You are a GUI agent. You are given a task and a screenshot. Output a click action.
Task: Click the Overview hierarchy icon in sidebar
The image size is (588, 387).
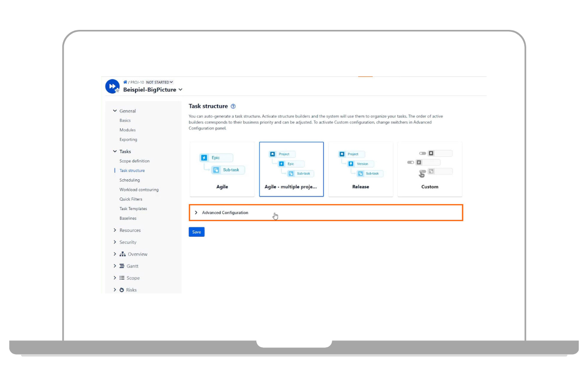tap(122, 254)
